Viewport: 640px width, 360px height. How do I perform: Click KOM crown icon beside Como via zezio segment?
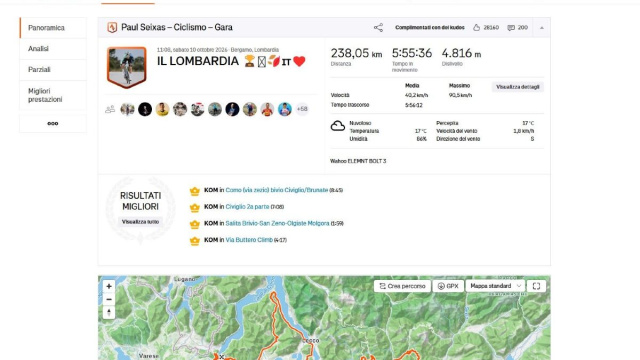pos(195,191)
